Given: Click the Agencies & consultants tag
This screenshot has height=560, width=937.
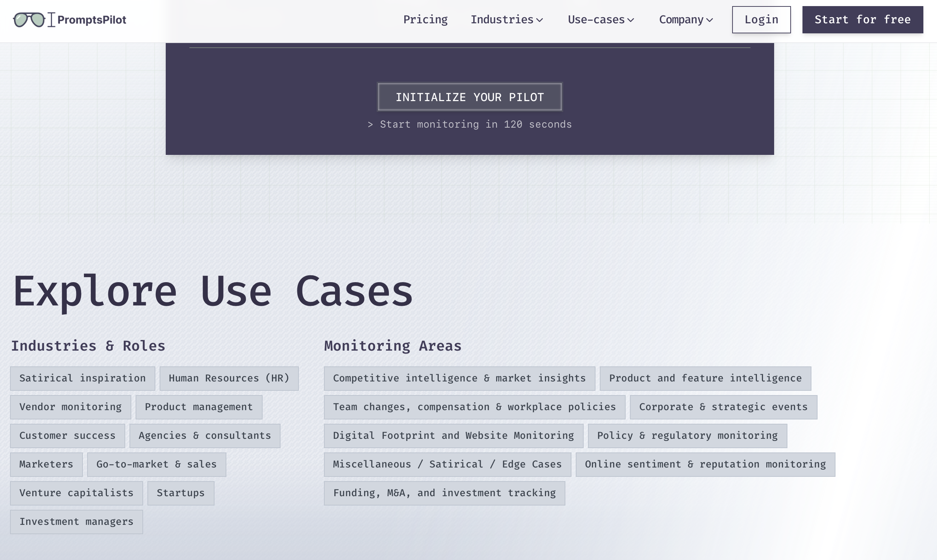Looking at the screenshot, I should click(x=204, y=436).
